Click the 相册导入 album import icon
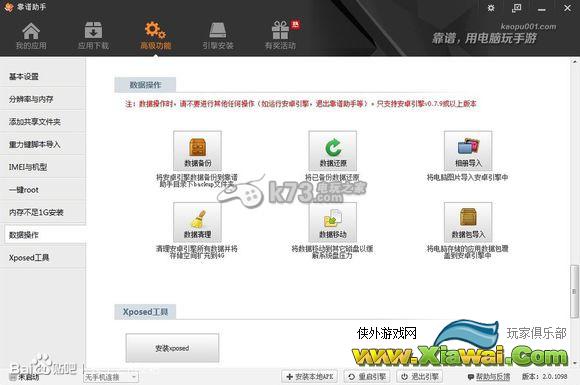580x385 pixels. pyautogui.click(x=468, y=150)
